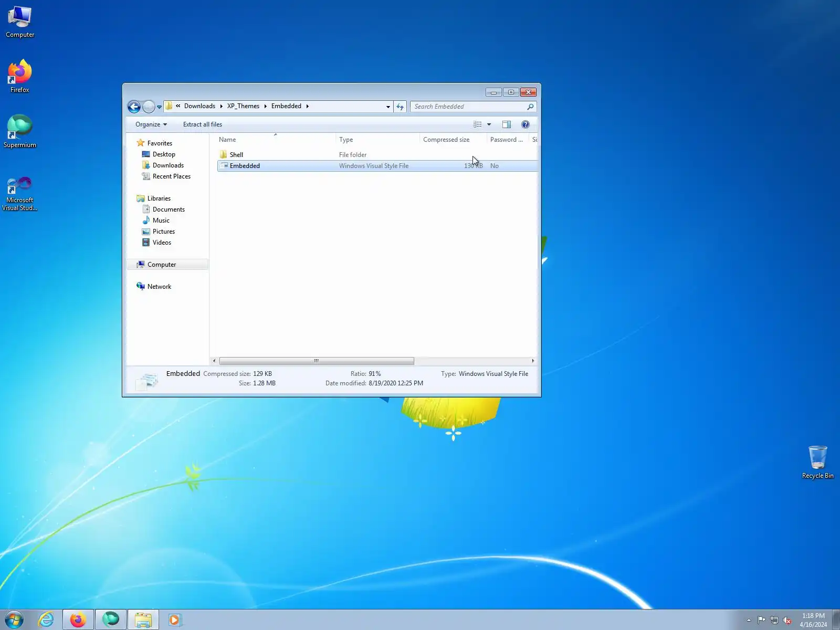Click the Embedded breadcrumb segment
Viewport: 840px width, 630px height.
[286, 106]
